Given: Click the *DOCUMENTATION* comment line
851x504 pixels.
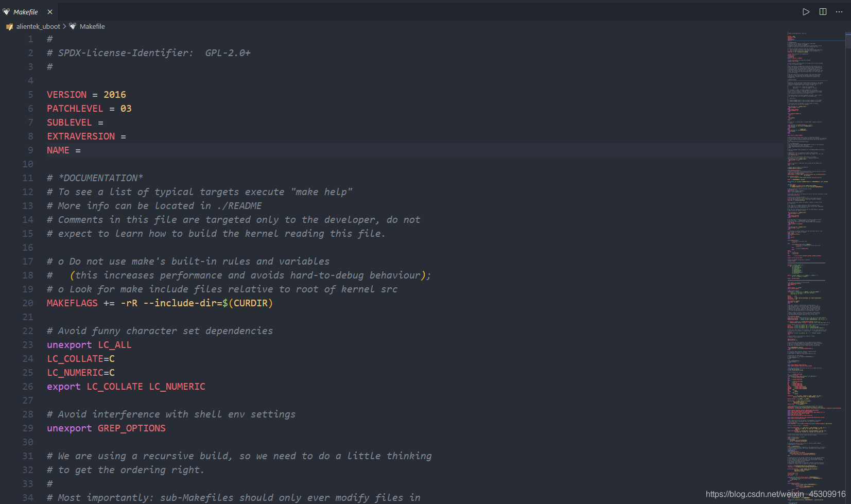Looking at the screenshot, I should point(95,178).
